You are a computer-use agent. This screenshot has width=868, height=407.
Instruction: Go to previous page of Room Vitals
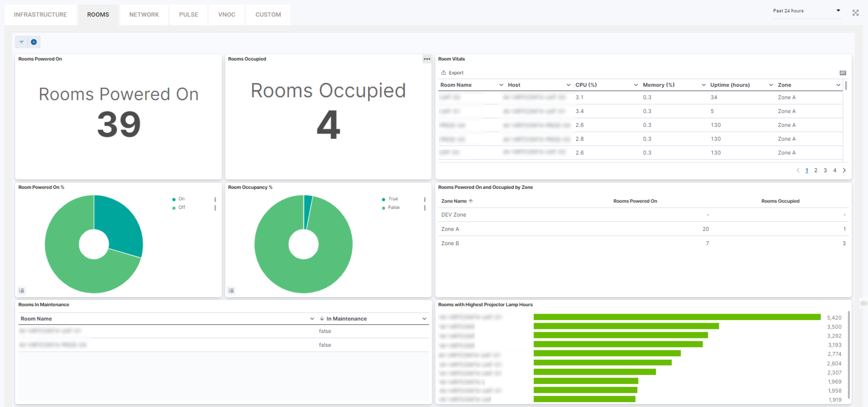(798, 170)
